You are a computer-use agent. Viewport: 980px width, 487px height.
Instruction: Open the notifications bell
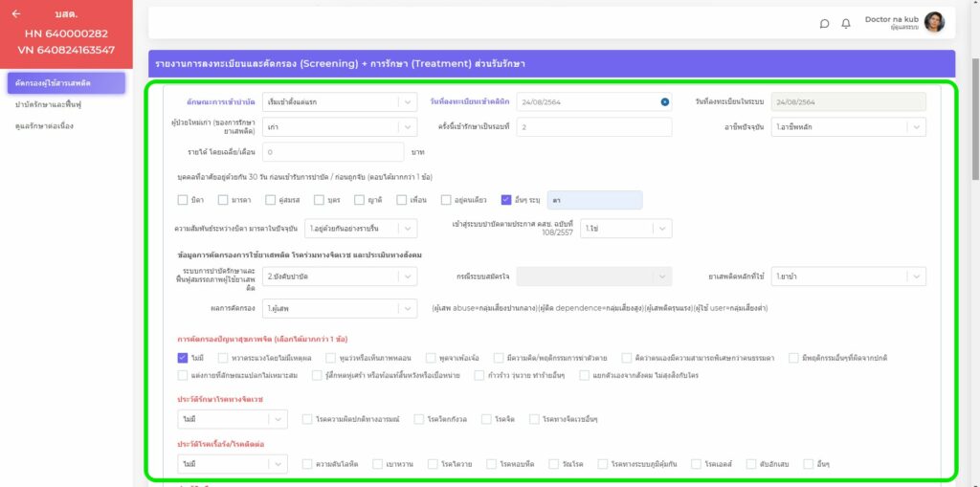(846, 24)
